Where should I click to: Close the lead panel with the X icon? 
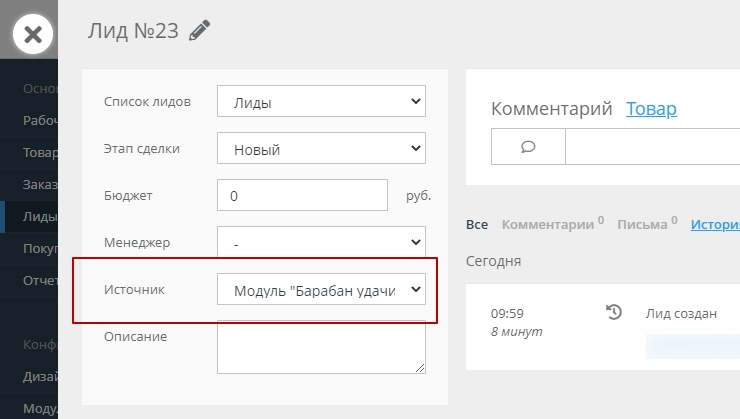pyautogui.click(x=32, y=34)
